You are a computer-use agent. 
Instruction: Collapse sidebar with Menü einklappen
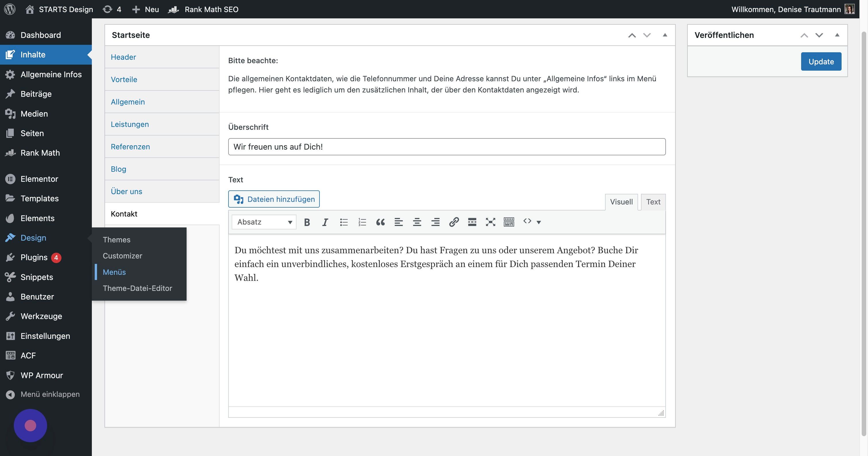point(46,394)
